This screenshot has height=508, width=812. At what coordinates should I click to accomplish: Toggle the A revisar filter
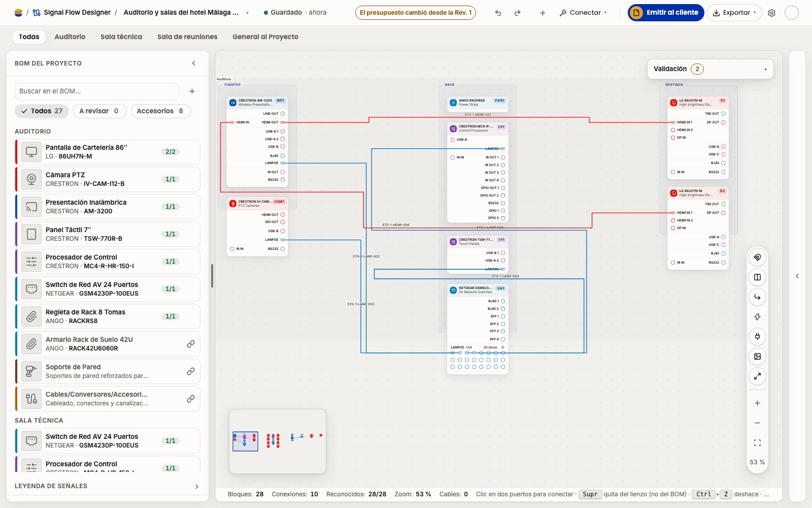coord(99,111)
